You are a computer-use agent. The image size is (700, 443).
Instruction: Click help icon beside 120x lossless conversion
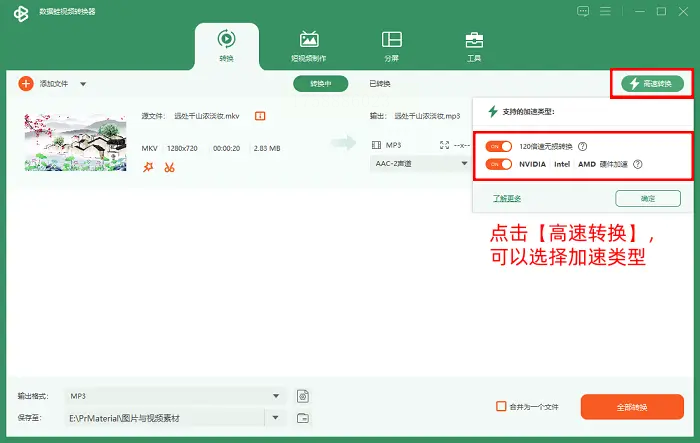point(583,146)
